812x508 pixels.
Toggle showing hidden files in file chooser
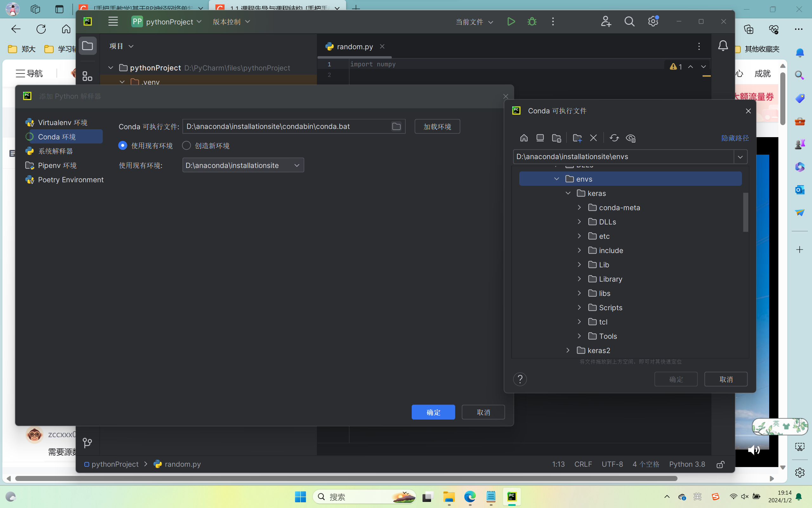point(631,138)
